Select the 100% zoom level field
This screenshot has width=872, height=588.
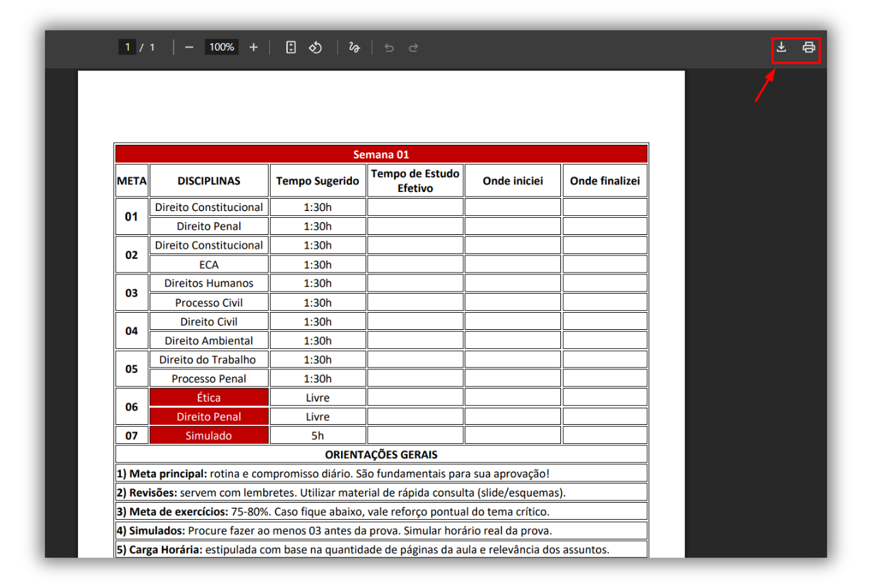(221, 47)
